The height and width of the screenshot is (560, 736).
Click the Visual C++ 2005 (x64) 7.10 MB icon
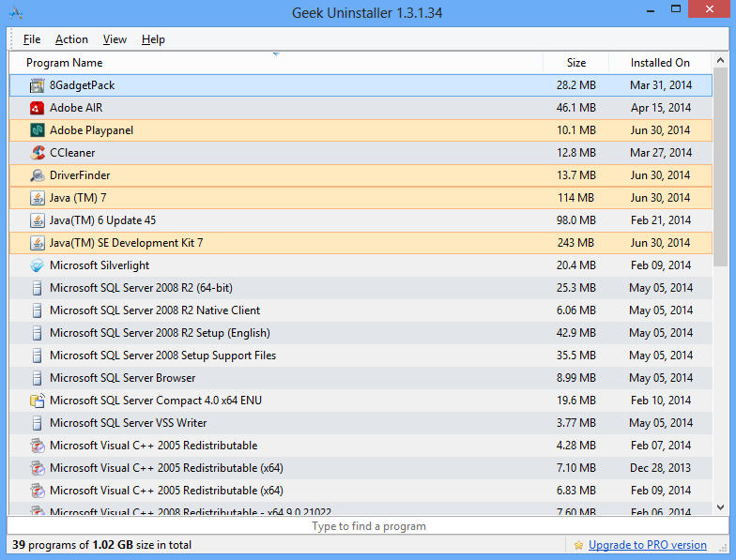pos(38,468)
